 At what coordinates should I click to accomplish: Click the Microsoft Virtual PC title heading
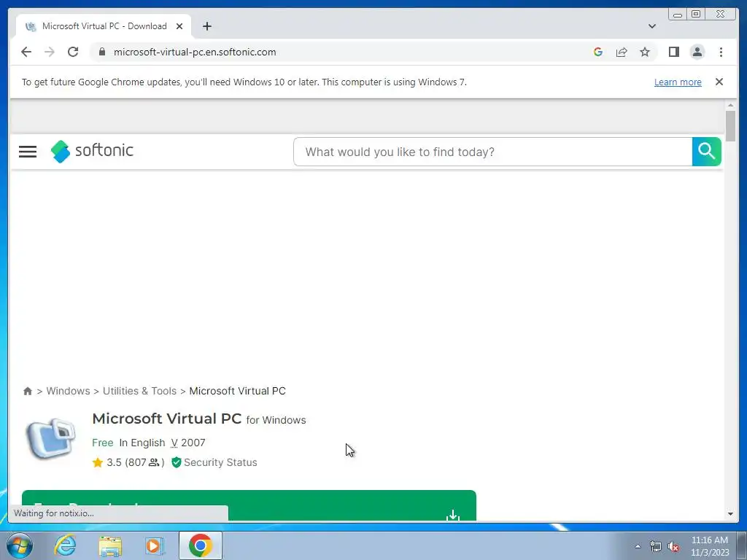pyautogui.click(x=167, y=419)
